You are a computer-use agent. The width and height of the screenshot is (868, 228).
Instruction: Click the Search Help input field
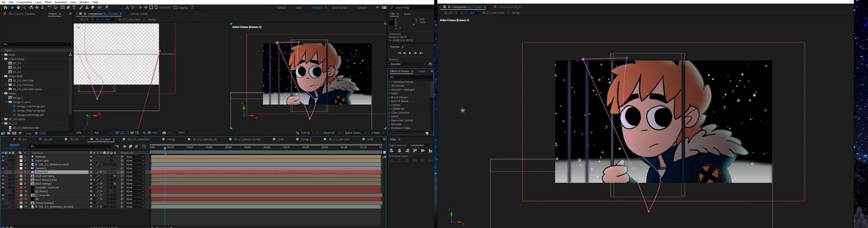coord(411,8)
